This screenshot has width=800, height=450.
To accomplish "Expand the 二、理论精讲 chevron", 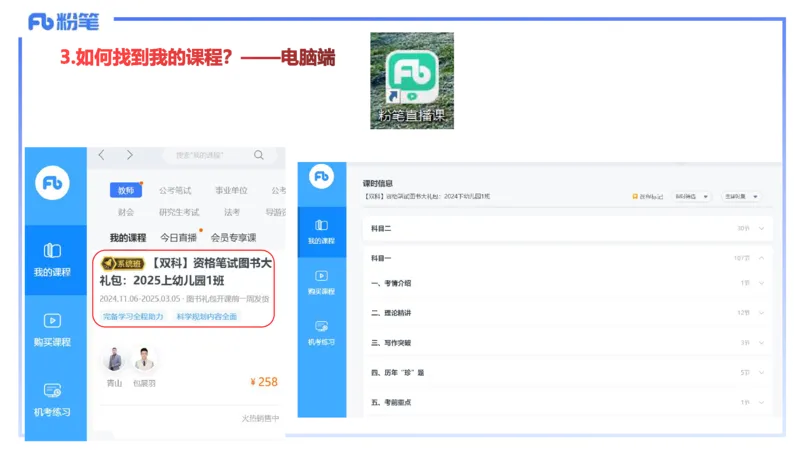I will point(761,313).
